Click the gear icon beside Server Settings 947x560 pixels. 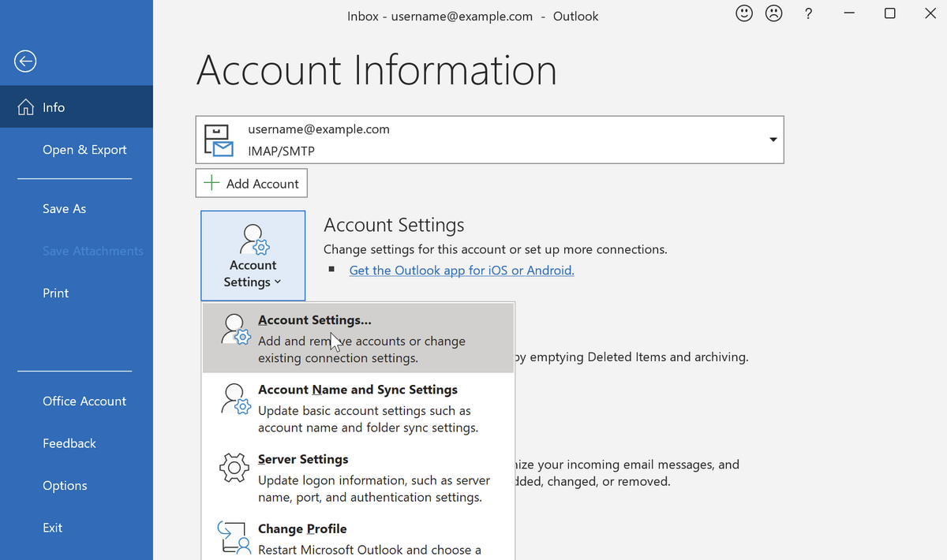(234, 469)
